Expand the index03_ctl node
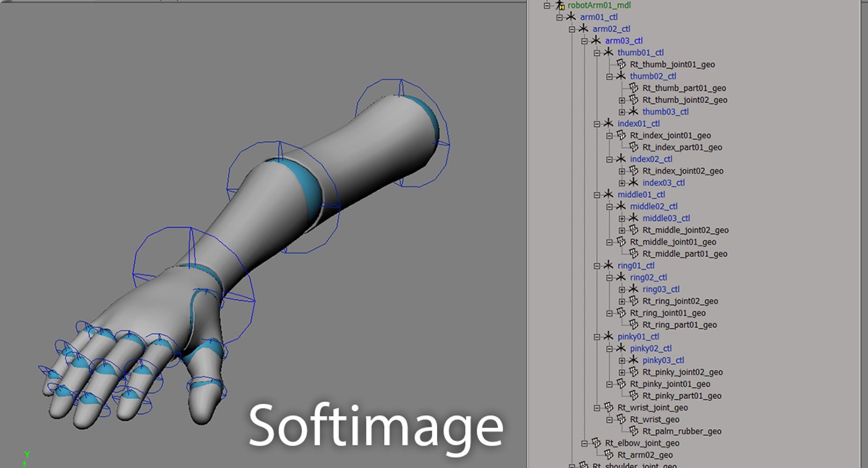The image size is (868, 468). click(622, 183)
